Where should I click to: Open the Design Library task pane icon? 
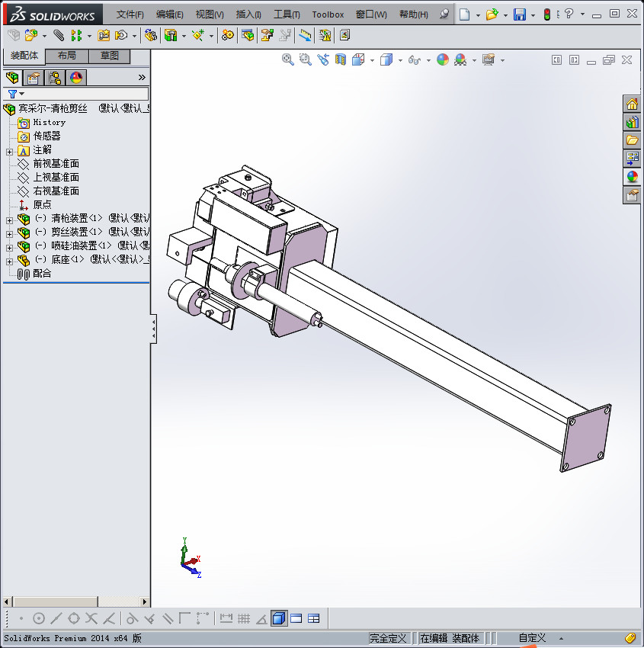[x=632, y=122]
